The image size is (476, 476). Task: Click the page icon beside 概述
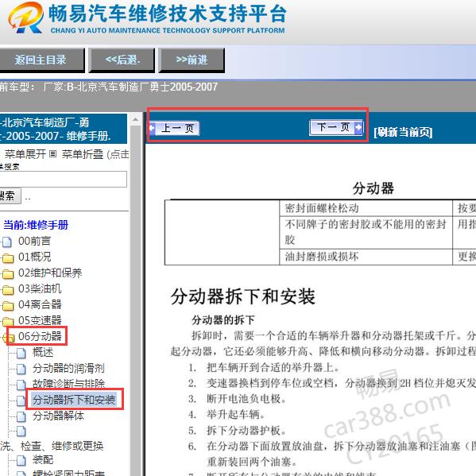(x=21, y=353)
